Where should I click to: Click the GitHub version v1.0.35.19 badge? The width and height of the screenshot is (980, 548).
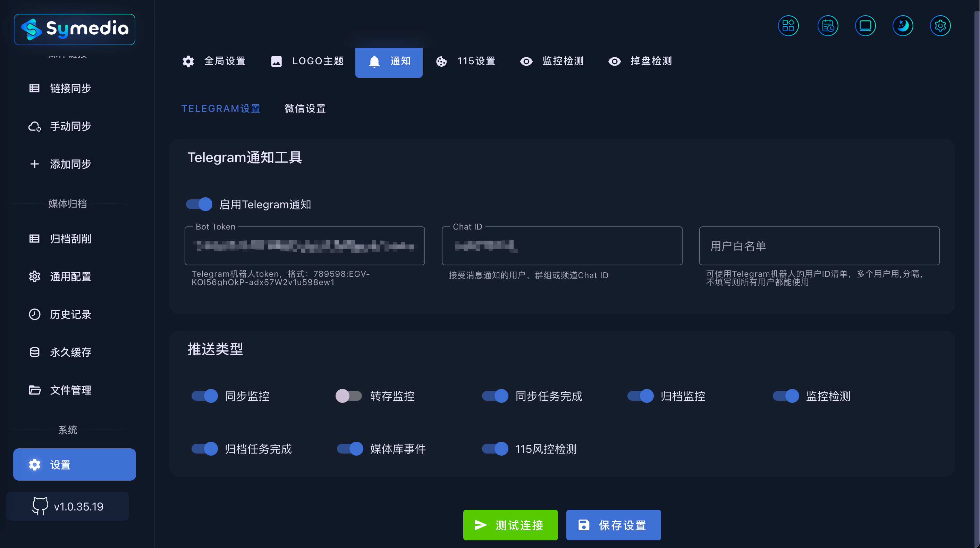tap(68, 506)
